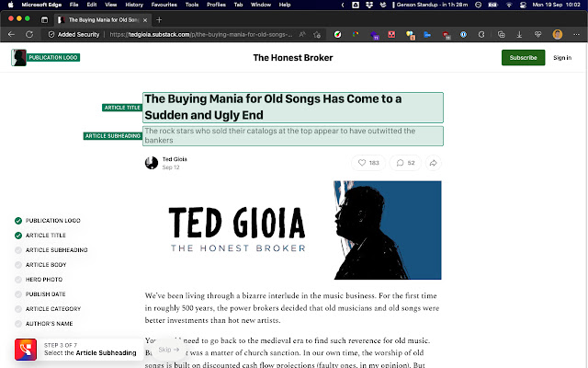Open the Tools menu
This screenshot has width=588, height=368.
pos(192,5)
